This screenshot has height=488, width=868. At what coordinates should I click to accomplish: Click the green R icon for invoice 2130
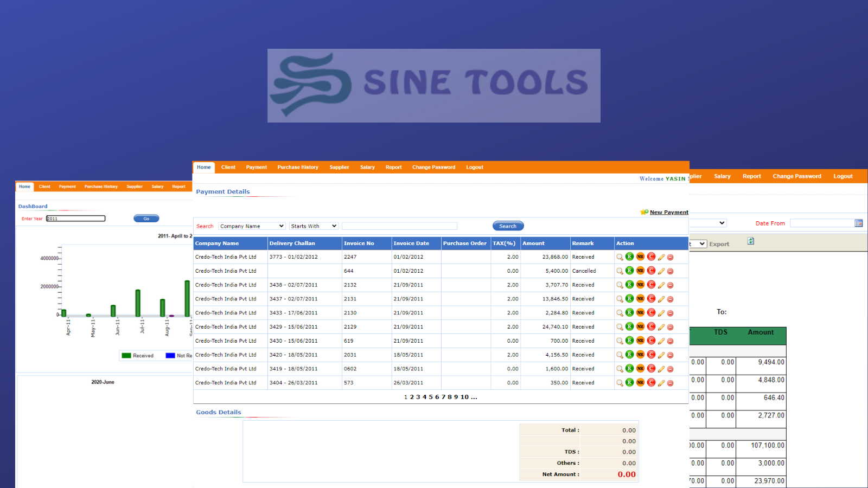click(630, 312)
